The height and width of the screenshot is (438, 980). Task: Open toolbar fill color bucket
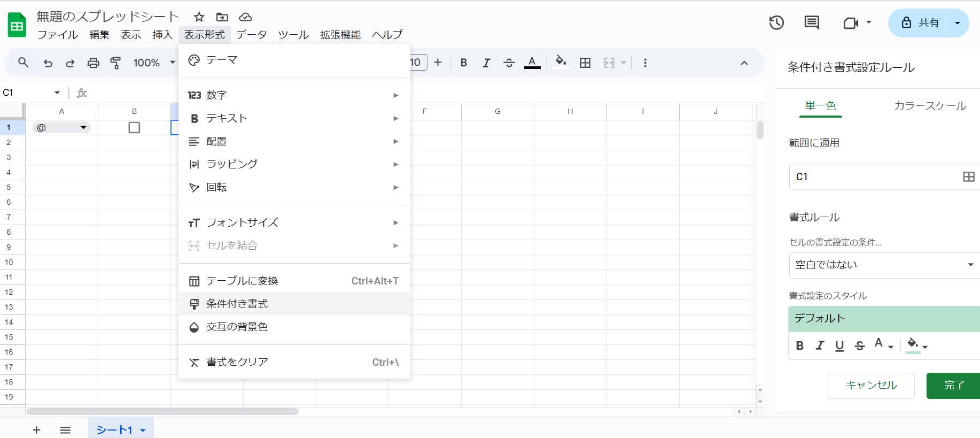click(x=561, y=62)
